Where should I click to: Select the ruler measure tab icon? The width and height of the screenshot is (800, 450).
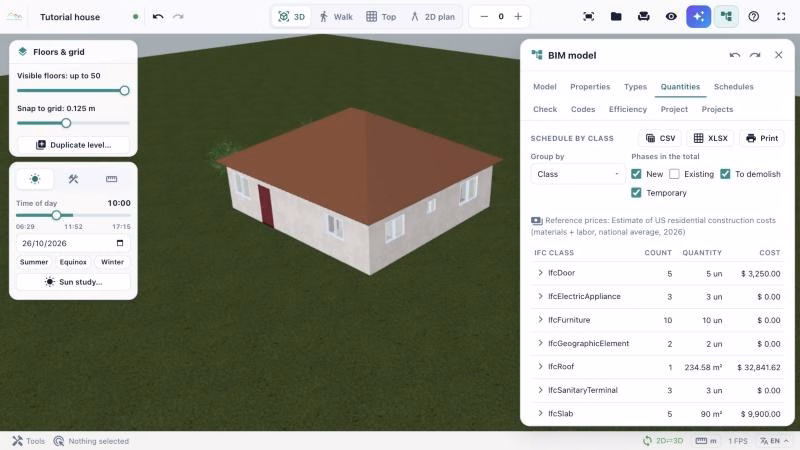[x=111, y=179]
